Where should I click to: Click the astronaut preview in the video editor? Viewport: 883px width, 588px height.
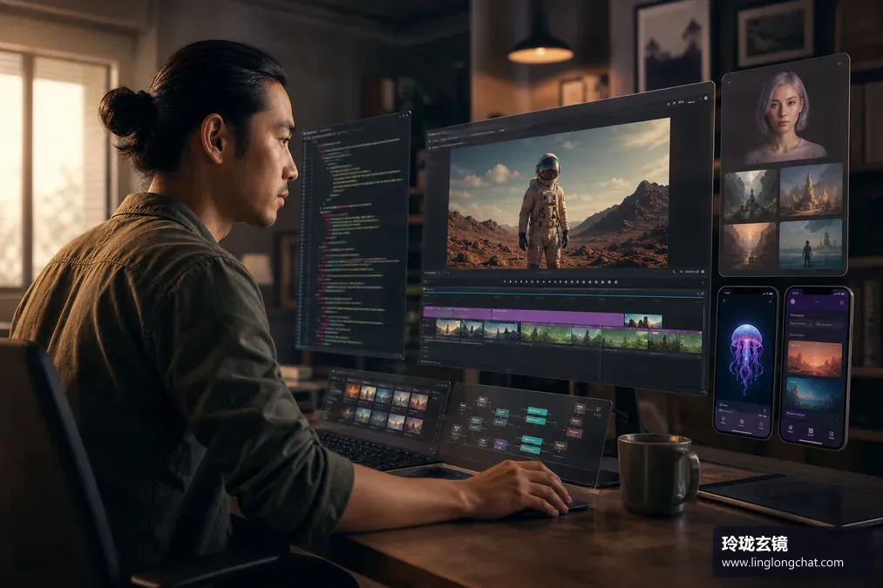(x=559, y=193)
